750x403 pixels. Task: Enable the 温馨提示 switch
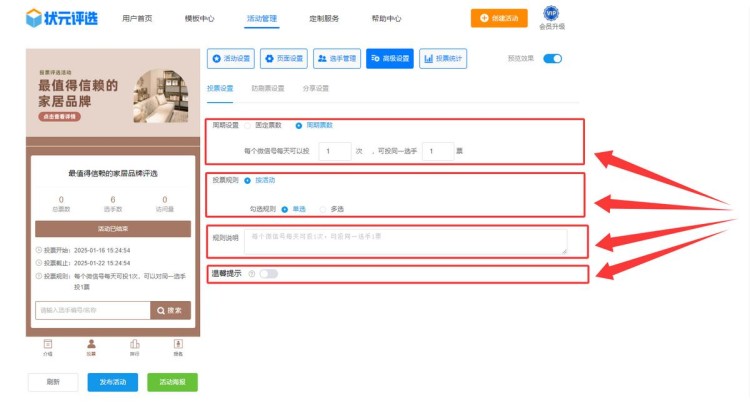[268, 273]
